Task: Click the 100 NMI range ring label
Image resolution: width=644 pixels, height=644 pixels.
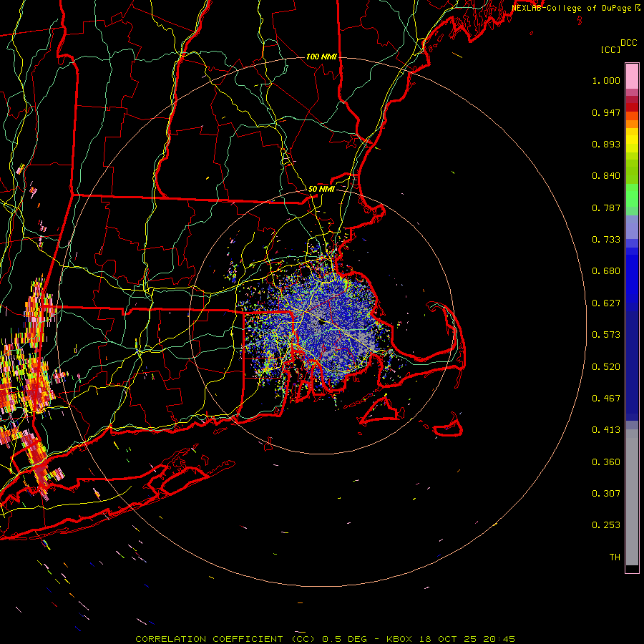Action: pos(321,57)
